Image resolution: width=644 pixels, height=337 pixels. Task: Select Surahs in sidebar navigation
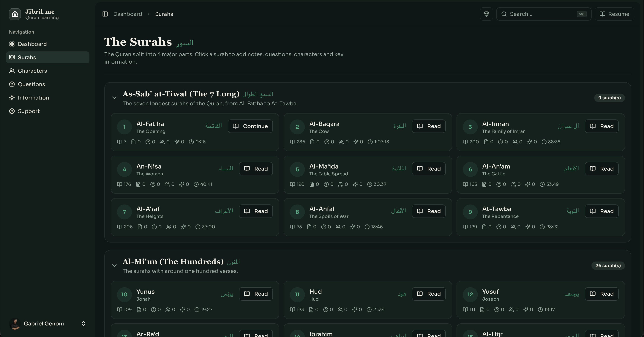pos(48,57)
